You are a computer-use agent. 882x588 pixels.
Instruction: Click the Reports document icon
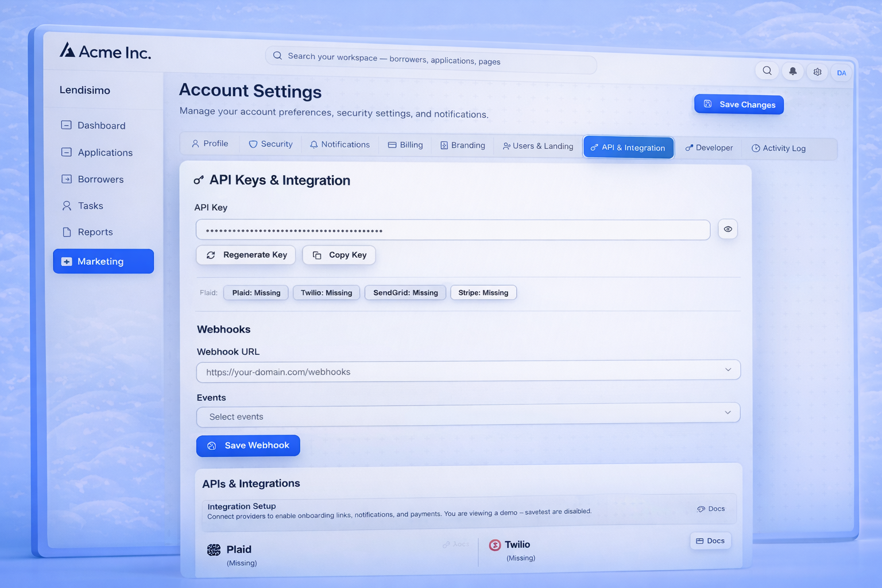pos(67,231)
